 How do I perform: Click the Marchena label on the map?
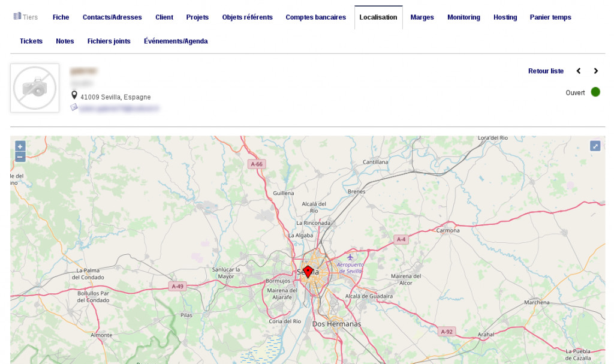tap(537, 302)
